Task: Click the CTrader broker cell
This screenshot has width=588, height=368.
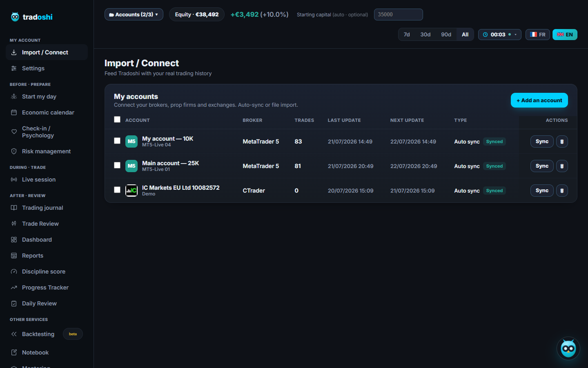Action: (254, 191)
